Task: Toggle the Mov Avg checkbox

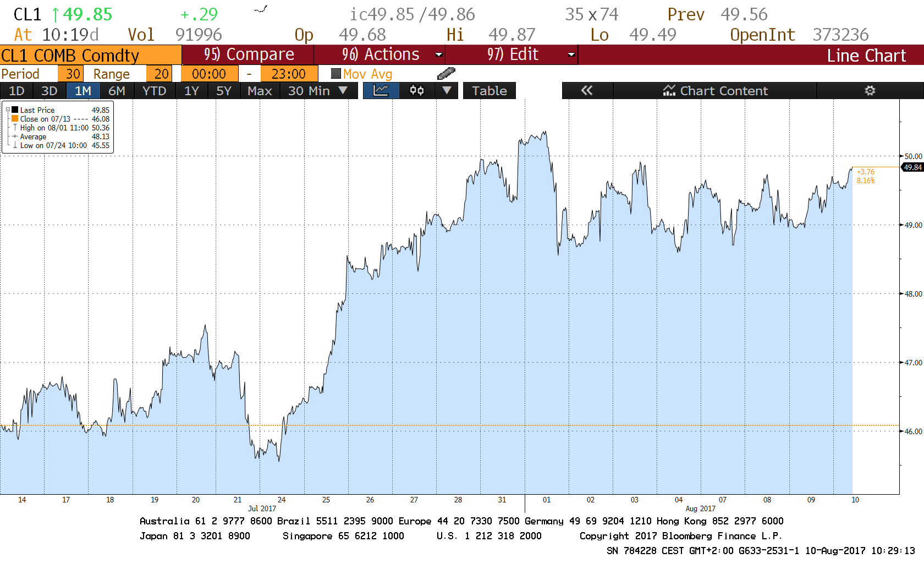Action: click(x=336, y=73)
